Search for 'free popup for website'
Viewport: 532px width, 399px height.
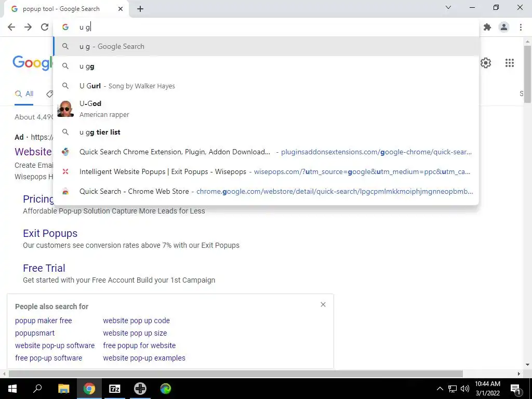[x=139, y=345]
